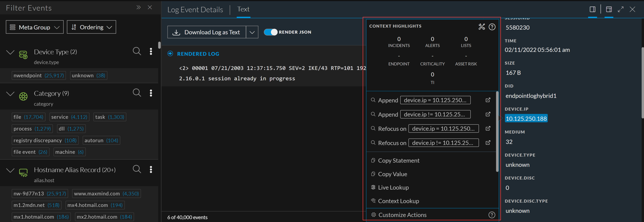Toggle the Render JSON switch
Screen dimensions: 644x222
tap(271, 32)
